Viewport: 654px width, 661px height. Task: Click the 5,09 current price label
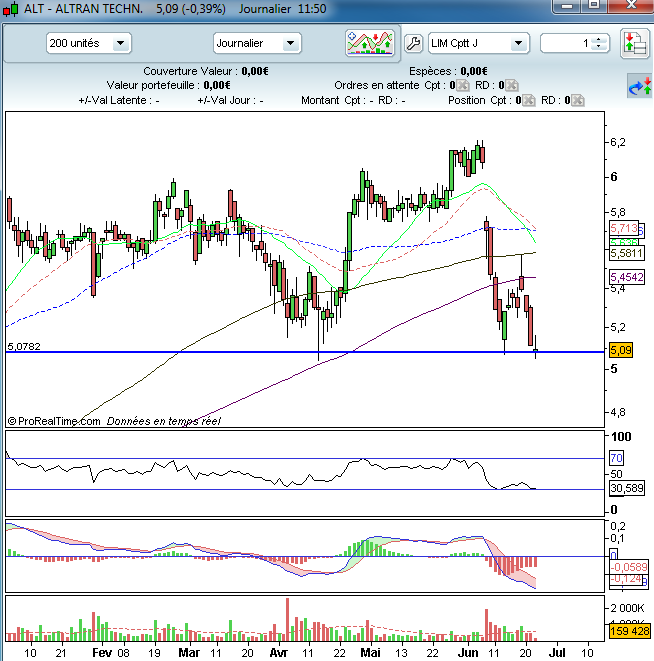click(x=621, y=350)
